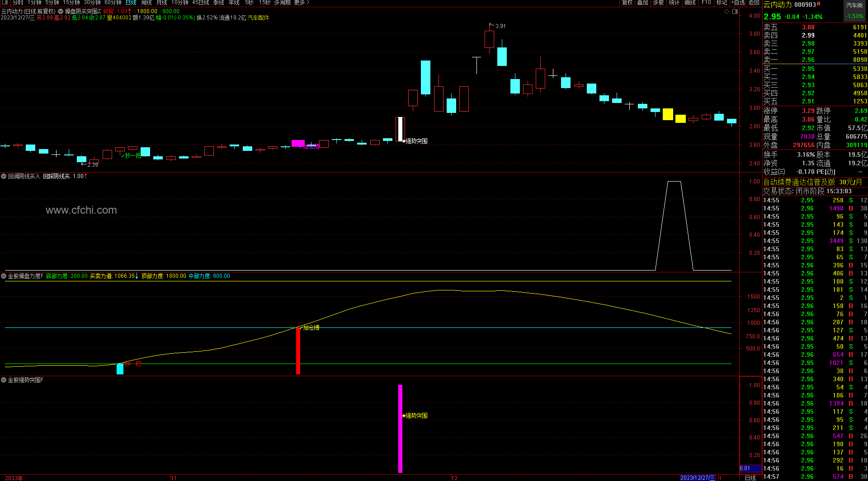Click the 2023/12/27 date marker on time axis
The height and width of the screenshot is (481, 868).
[698, 478]
